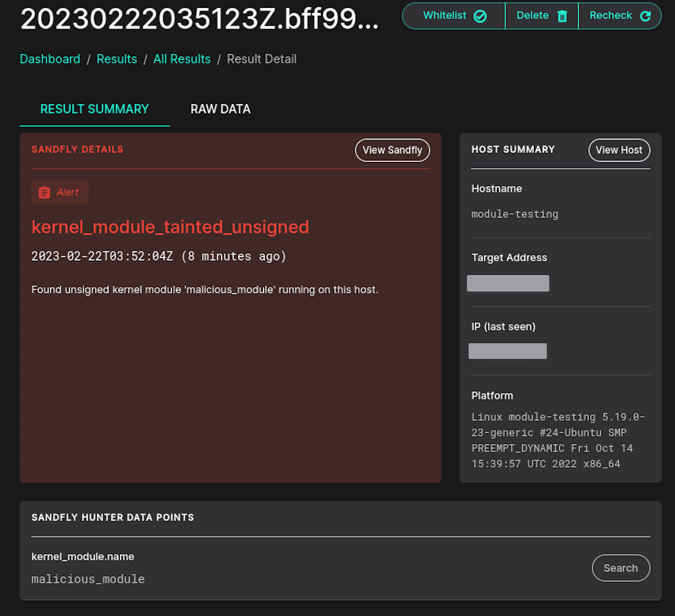Screen dimensions: 675x616
Task: Open View Host summary
Action: 619,150
